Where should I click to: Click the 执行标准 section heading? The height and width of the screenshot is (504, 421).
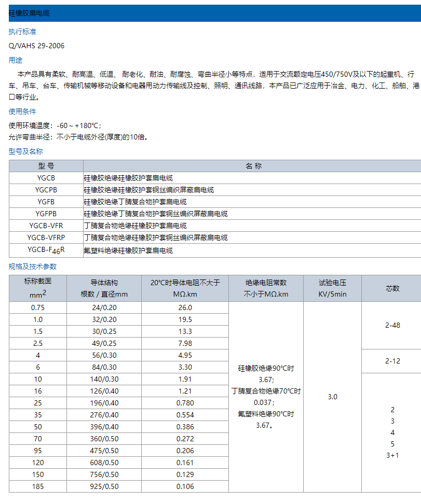coord(22,32)
